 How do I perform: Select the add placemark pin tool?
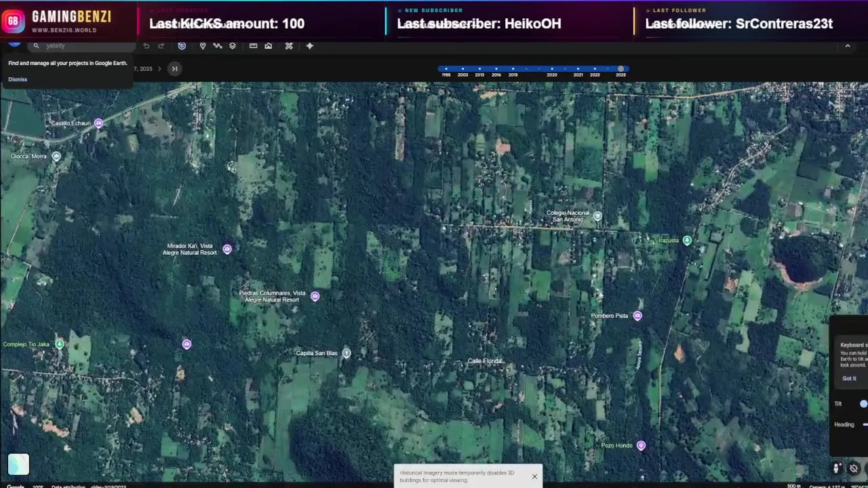point(202,46)
